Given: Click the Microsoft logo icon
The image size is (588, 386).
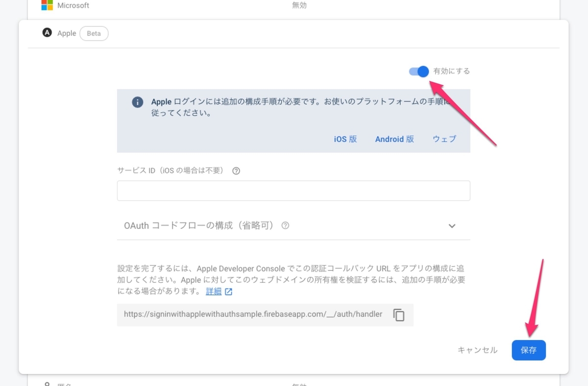Looking at the screenshot, I should point(47,5).
